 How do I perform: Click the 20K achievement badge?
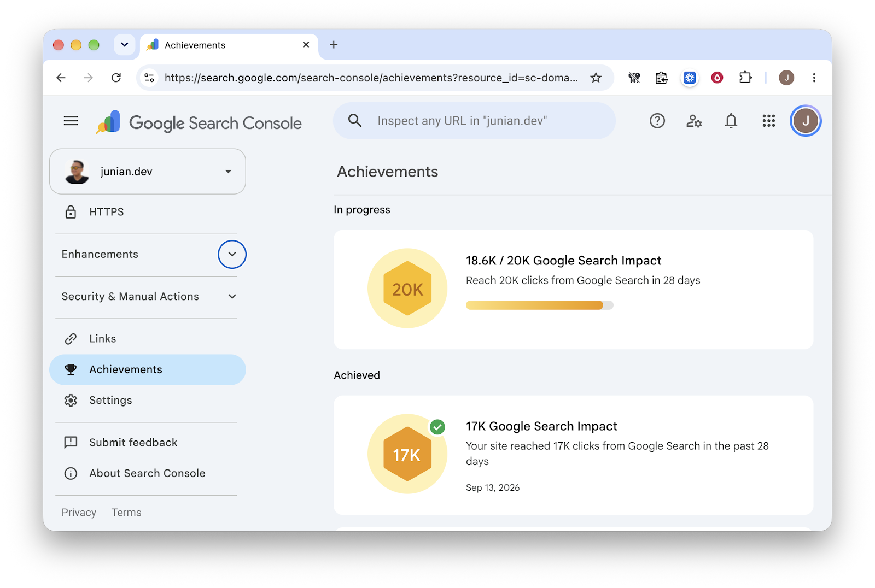[407, 289]
